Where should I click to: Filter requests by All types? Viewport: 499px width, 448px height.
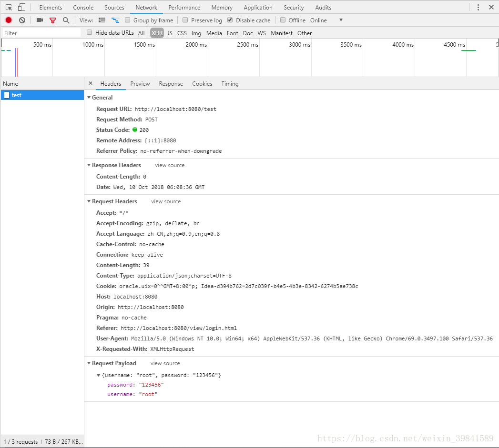pyautogui.click(x=141, y=33)
